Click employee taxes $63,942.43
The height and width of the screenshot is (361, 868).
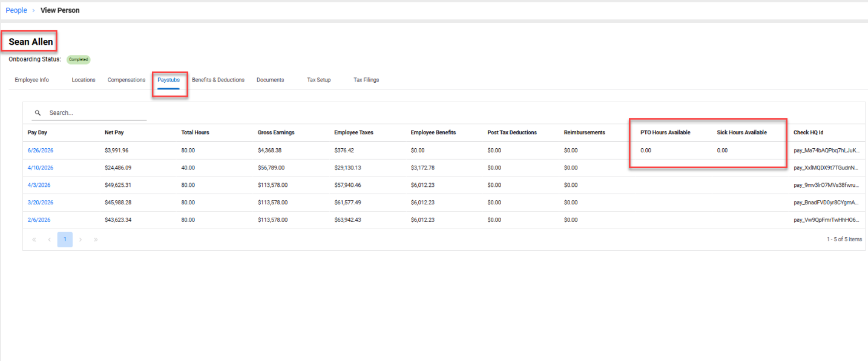coord(348,220)
